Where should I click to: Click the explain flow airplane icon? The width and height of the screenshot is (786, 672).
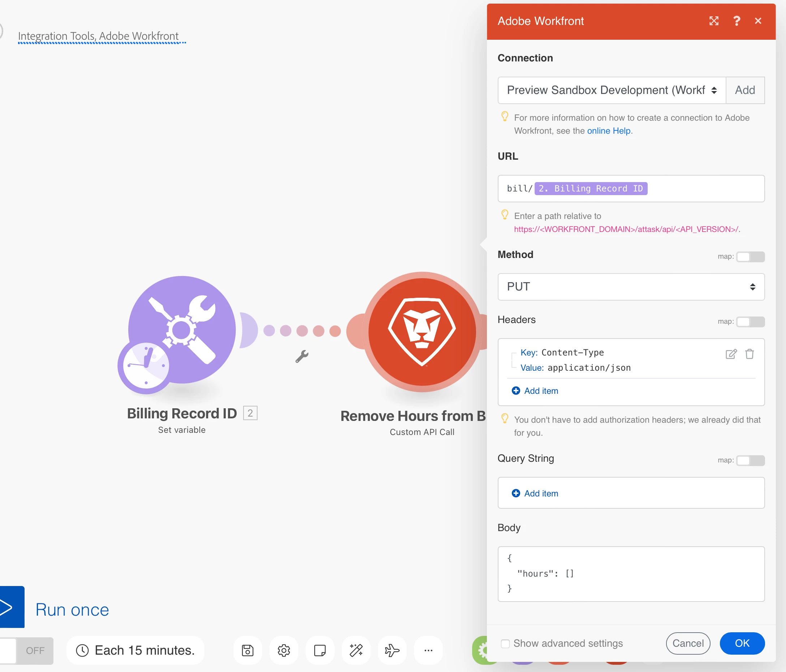pyautogui.click(x=392, y=650)
